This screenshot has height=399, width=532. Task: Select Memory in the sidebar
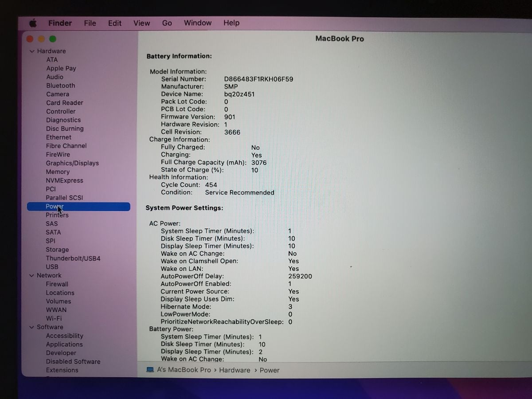58,172
